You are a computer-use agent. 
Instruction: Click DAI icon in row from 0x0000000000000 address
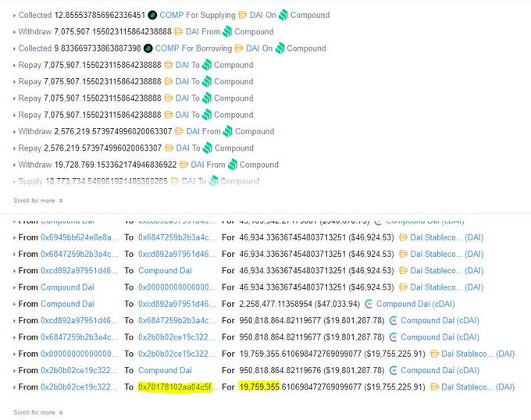434,354
